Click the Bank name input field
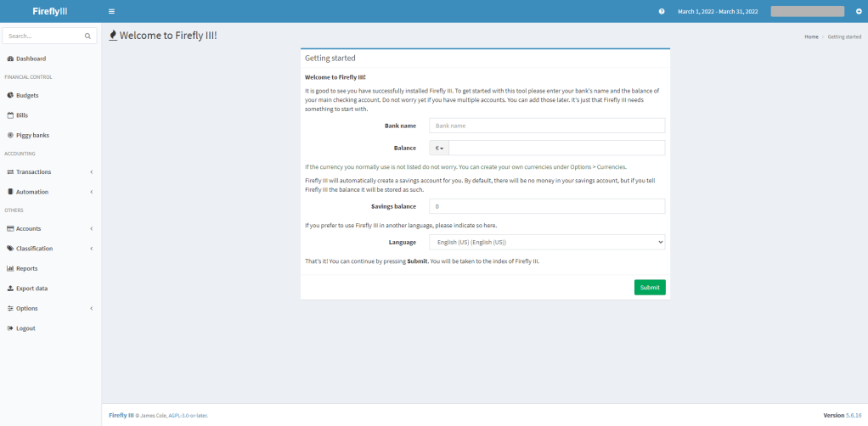Viewport: 868px width, 426px height. [547, 126]
